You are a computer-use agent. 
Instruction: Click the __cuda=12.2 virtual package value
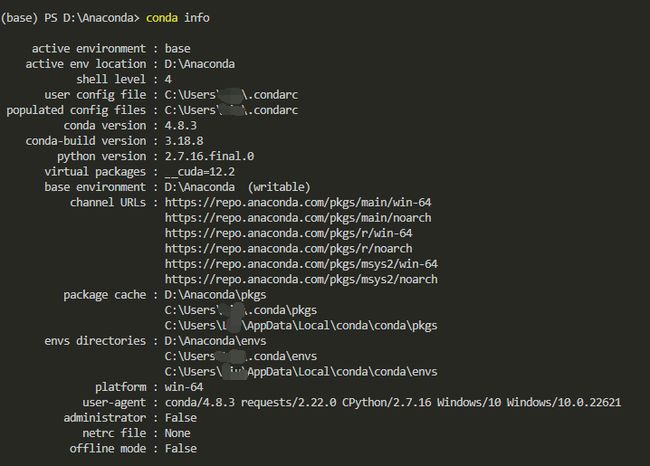pos(199,172)
